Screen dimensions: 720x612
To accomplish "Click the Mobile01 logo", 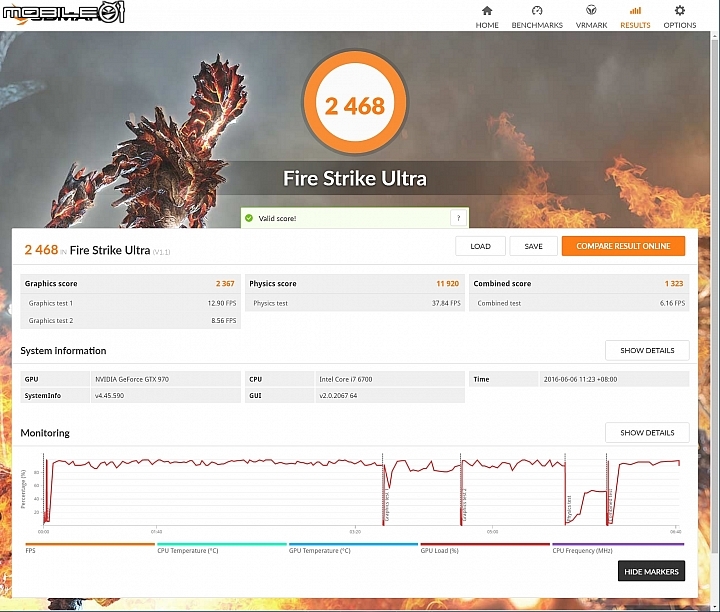I will 63,13.
